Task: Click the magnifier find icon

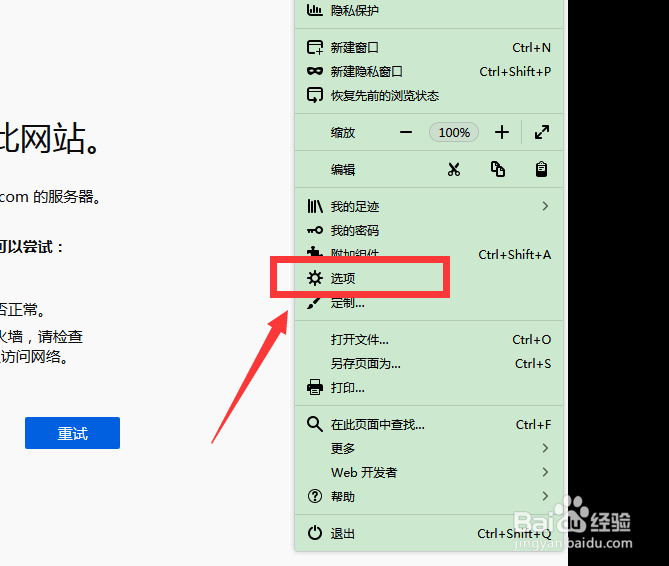Action: (315, 424)
